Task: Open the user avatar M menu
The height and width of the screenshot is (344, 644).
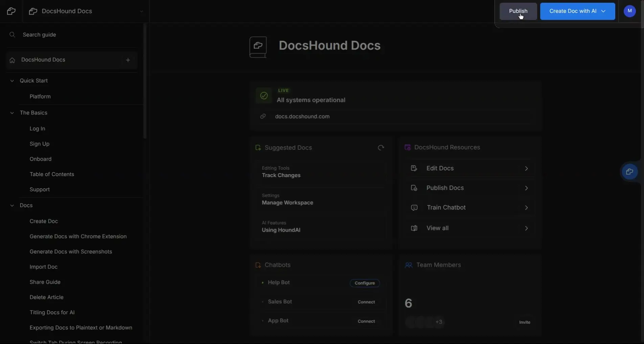Action: (x=629, y=11)
